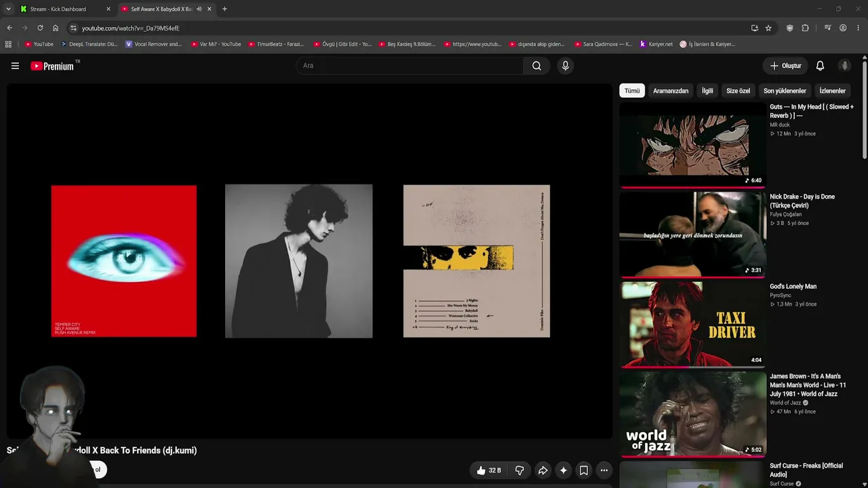Open browser profile icon
This screenshot has height=488, width=868.
(x=843, y=28)
